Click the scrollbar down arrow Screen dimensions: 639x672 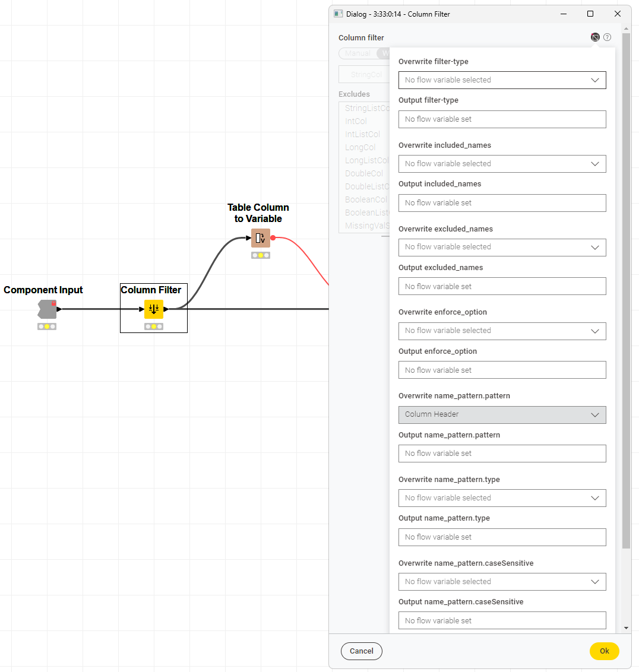[626, 628]
